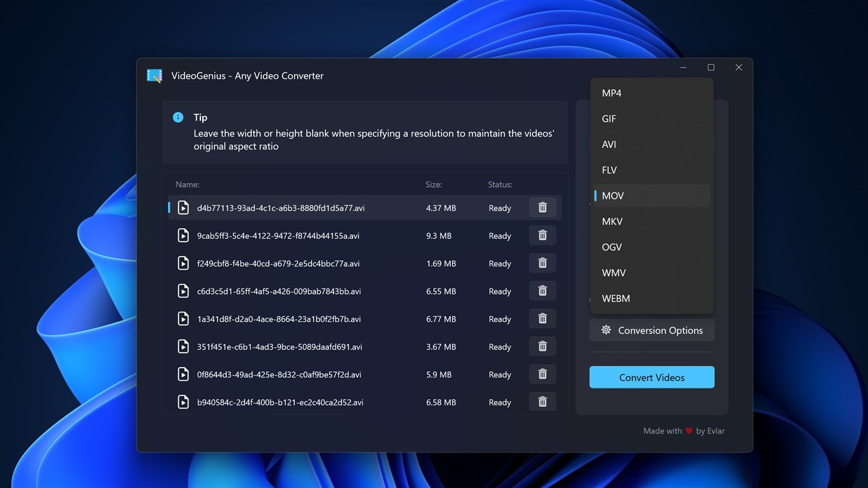Click trash icon for 351f451e file

pyautogui.click(x=542, y=346)
